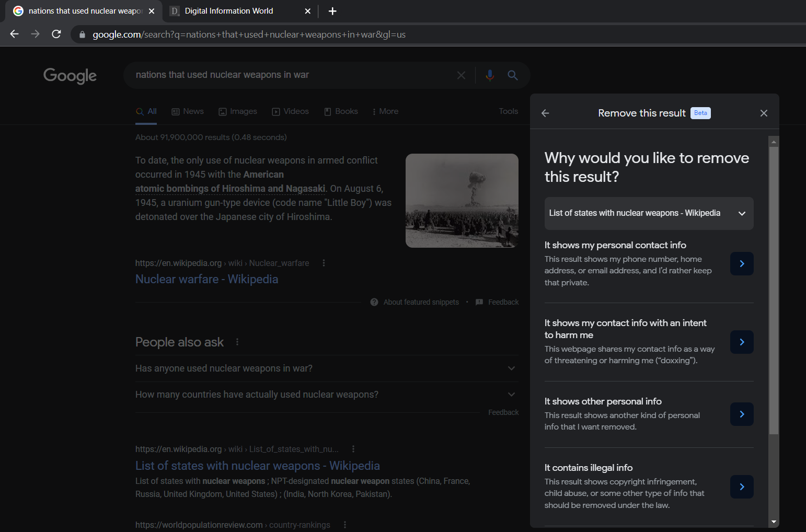
Task: Expand Has anyone used nuclear weapons in war?
Action: point(327,368)
